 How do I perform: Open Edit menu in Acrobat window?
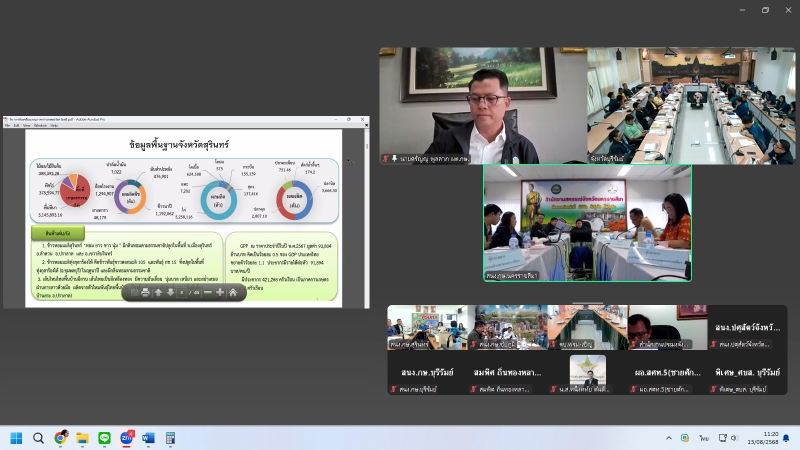16,125
